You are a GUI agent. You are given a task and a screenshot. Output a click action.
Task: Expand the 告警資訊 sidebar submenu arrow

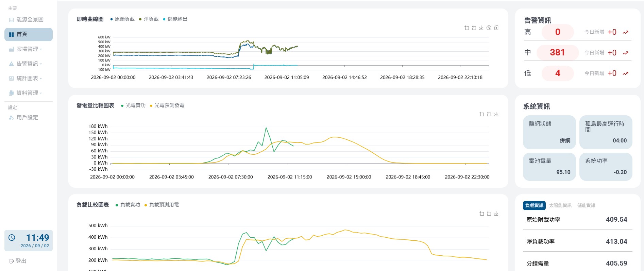click(x=41, y=64)
